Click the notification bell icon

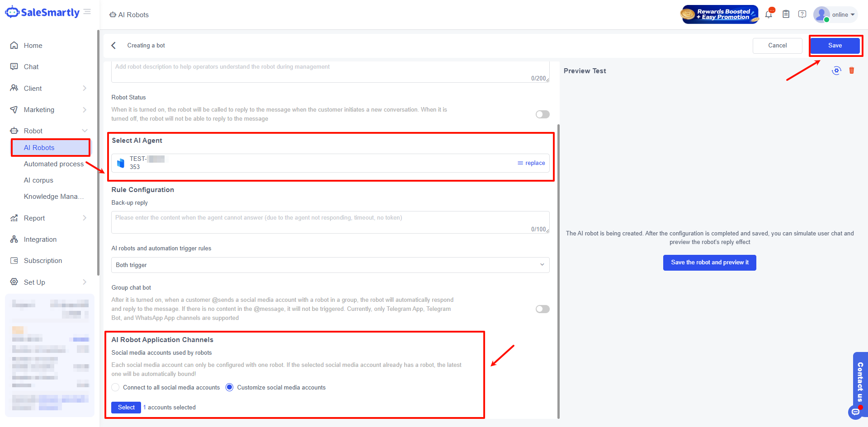[769, 14]
